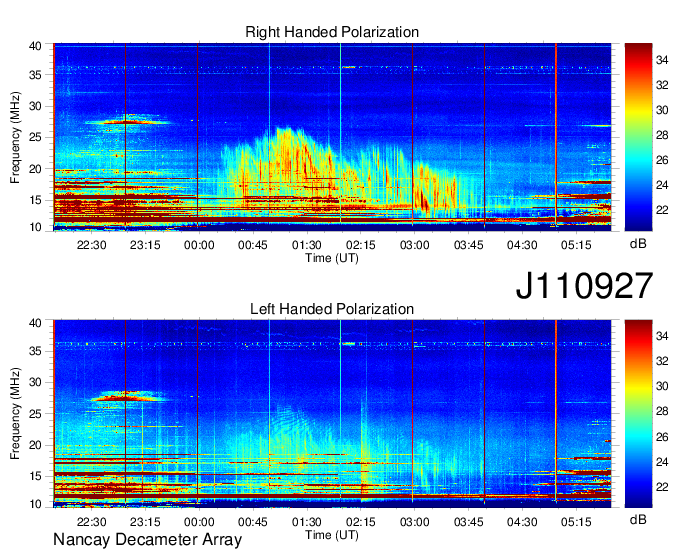This screenshot has width=680, height=552.
Task: Click "Frequency (MHz)" axis label of Left Handed plot
Action: (x=15, y=414)
